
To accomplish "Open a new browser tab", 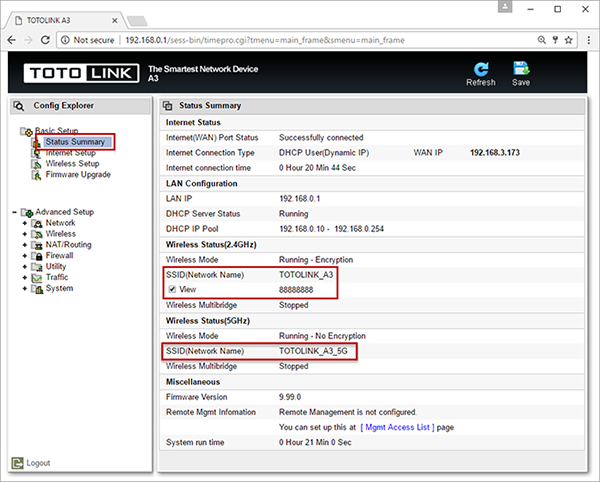I will pos(137,21).
